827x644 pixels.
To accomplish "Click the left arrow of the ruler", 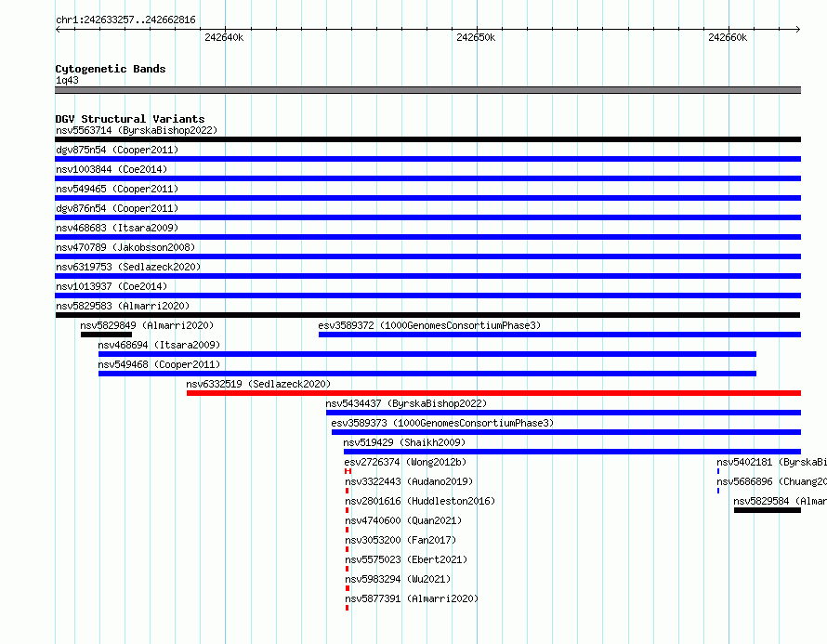I will 58,29.
